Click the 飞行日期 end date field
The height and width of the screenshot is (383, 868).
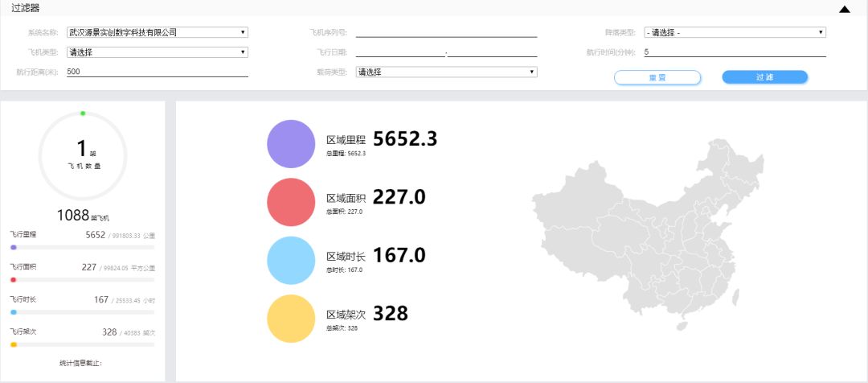(x=492, y=51)
